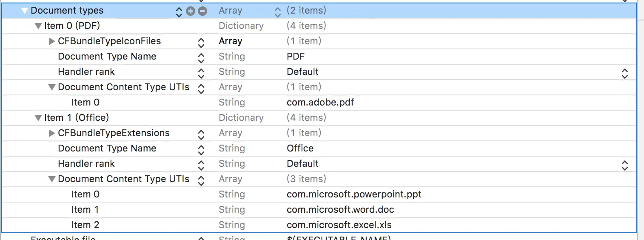
Task: Select the com.microsoft.powerpoint.ppt value
Action: tap(354, 194)
